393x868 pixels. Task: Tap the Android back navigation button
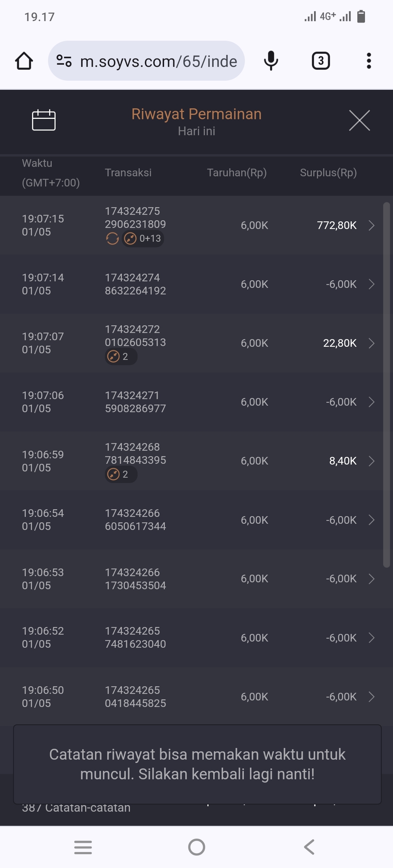[x=309, y=847]
